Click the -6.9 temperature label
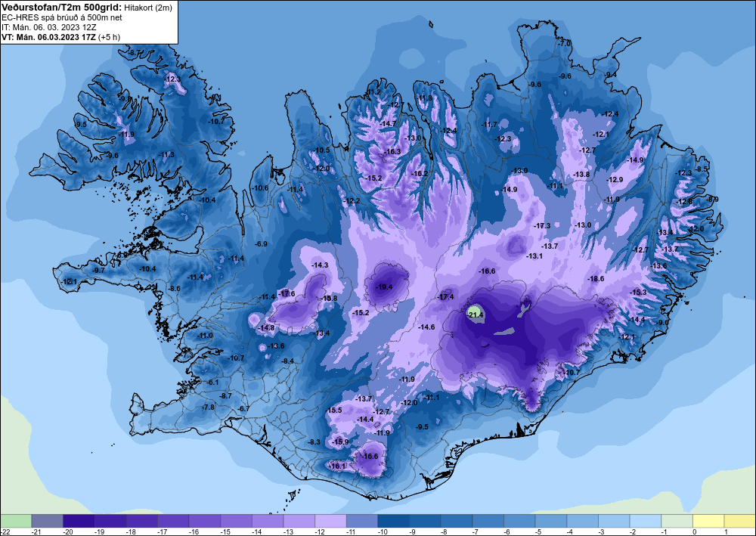Screen dimensions: 756x536 (x=261, y=244)
